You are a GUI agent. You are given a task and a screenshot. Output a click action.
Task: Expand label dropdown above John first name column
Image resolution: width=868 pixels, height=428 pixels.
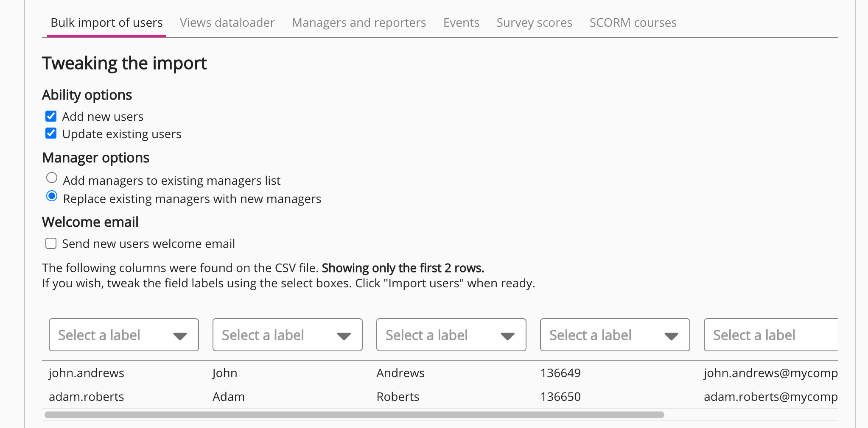point(287,335)
